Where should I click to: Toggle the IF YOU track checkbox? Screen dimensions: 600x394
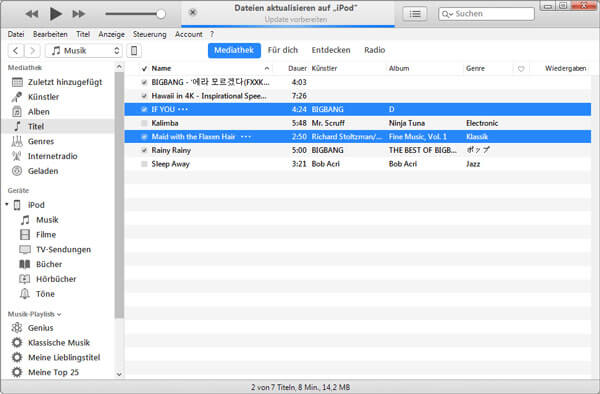[144, 109]
